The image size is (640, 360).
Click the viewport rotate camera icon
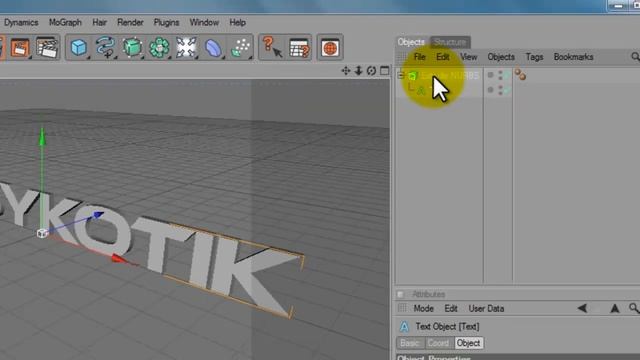(371, 71)
